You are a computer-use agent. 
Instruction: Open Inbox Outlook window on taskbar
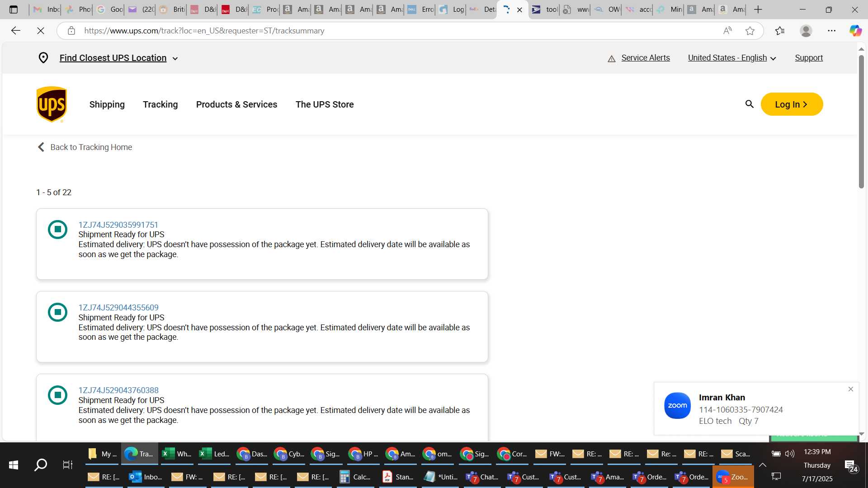(x=145, y=477)
